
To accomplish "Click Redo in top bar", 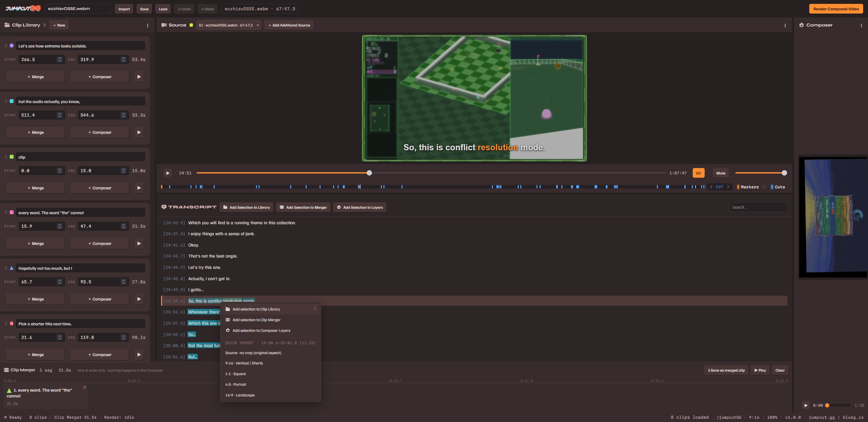I will click(x=208, y=9).
